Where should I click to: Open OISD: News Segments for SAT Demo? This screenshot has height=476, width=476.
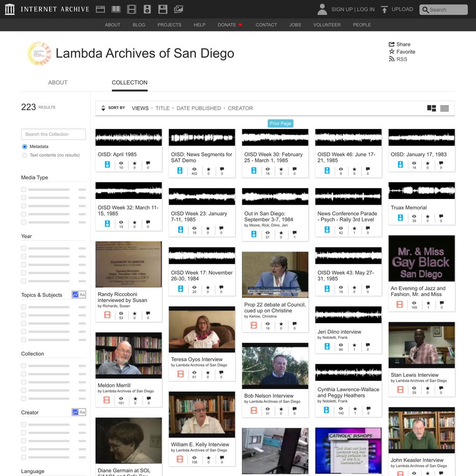click(201, 158)
